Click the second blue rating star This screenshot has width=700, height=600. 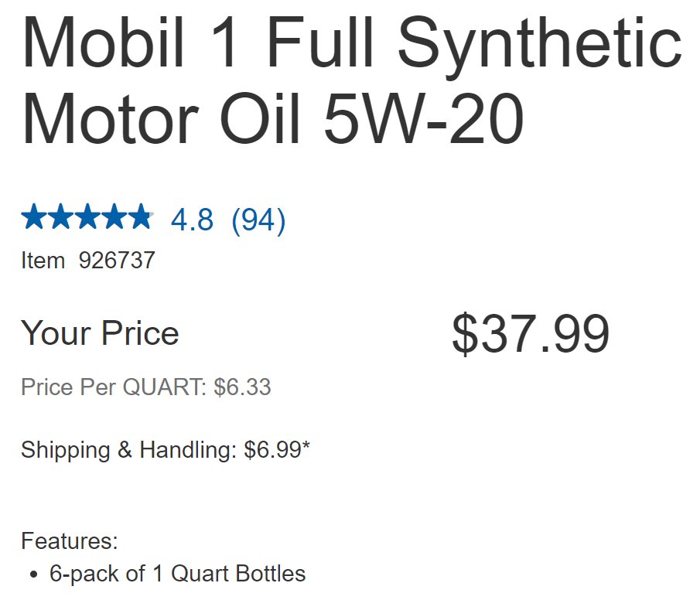click(x=60, y=216)
